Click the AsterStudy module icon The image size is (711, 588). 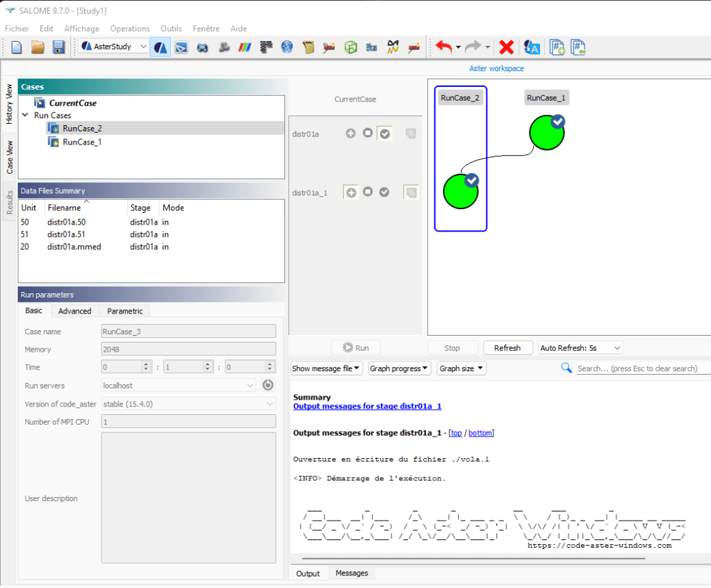(x=161, y=47)
